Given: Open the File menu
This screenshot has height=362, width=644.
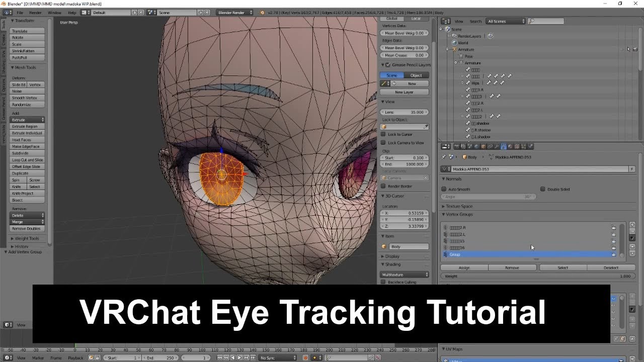Looking at the screenshot, I should (x=20, y=12).
